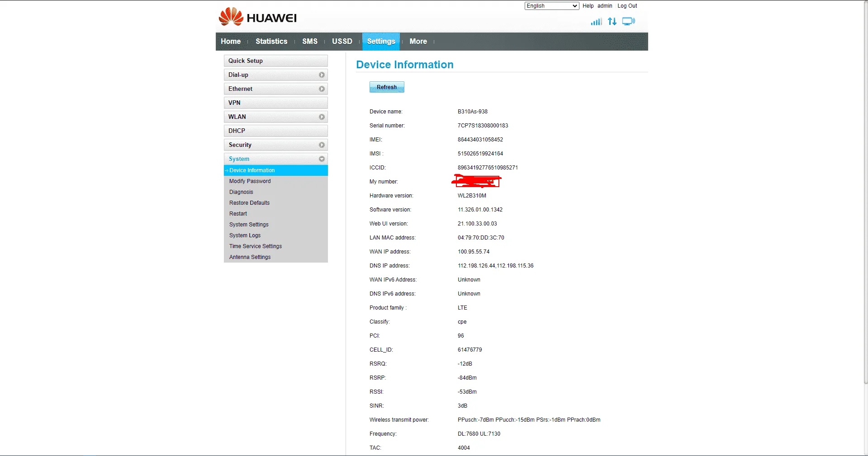Open the DHCP settings section
Viewport: 868px width, 456px height.
275,131
